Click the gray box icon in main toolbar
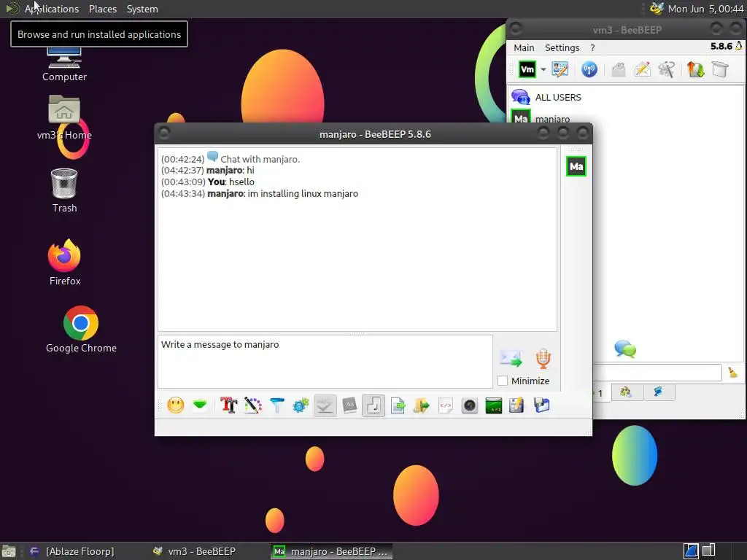The height and width of the screenshot is (560, 747). coord(720,69)
